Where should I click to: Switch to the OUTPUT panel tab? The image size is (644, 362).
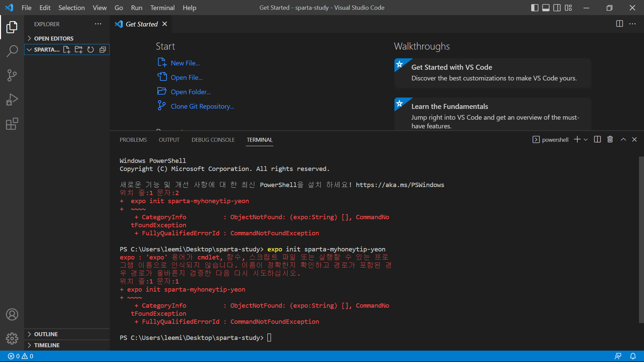[169, 140]
